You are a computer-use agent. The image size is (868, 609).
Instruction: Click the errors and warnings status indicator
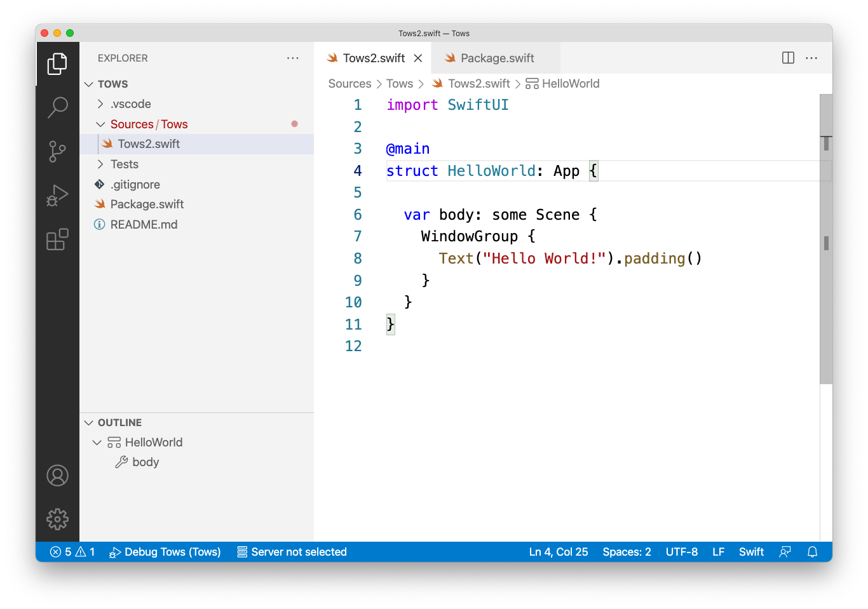[72, 552]
